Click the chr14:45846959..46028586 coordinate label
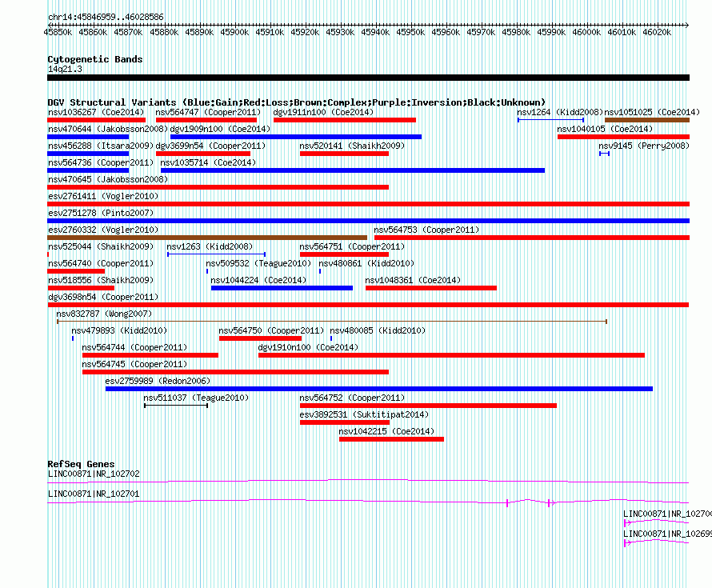Screen dimensions: 712x588 pos(106,17)
